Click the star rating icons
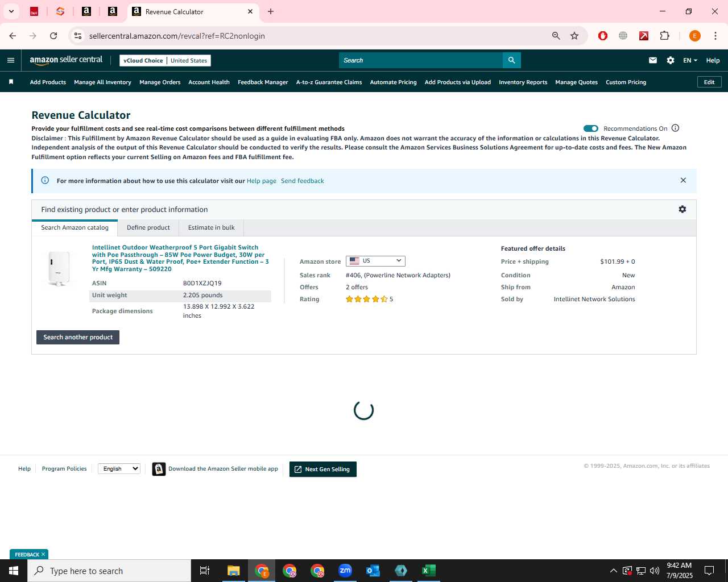728x582 pixels. tap(367, 299)
